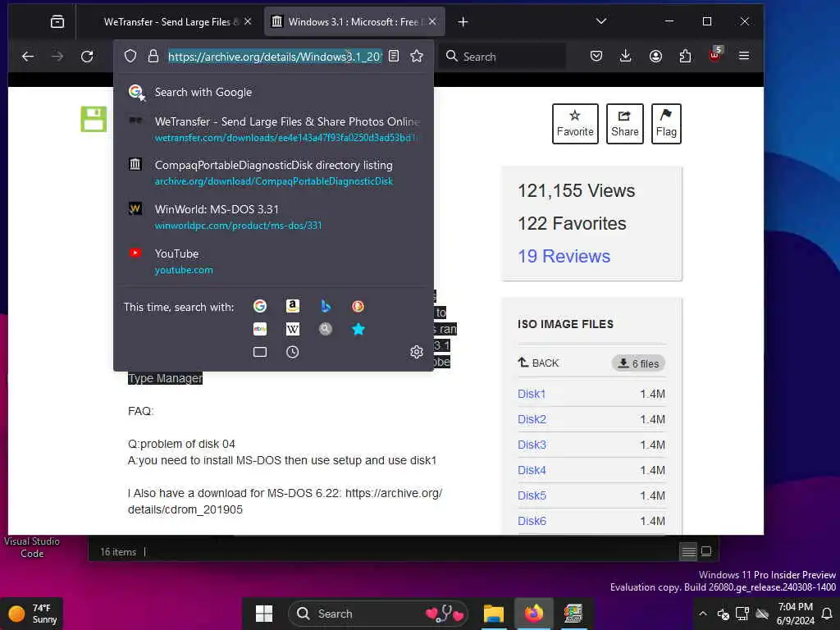This screenshot has width=840, height=630.
Task: Open the uBlock Origin extension icon
Action: pos(715,55)
